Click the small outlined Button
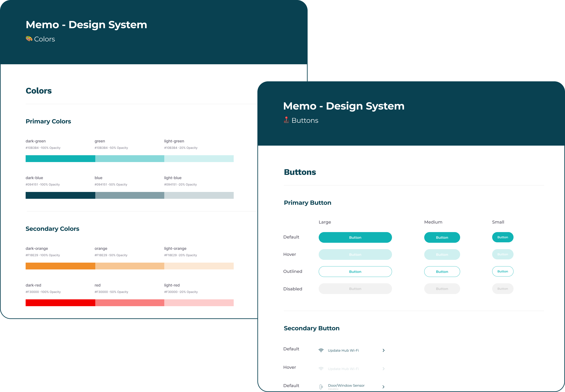The width and height of the screenshot is (565, 392). click(x=503, y=271)
